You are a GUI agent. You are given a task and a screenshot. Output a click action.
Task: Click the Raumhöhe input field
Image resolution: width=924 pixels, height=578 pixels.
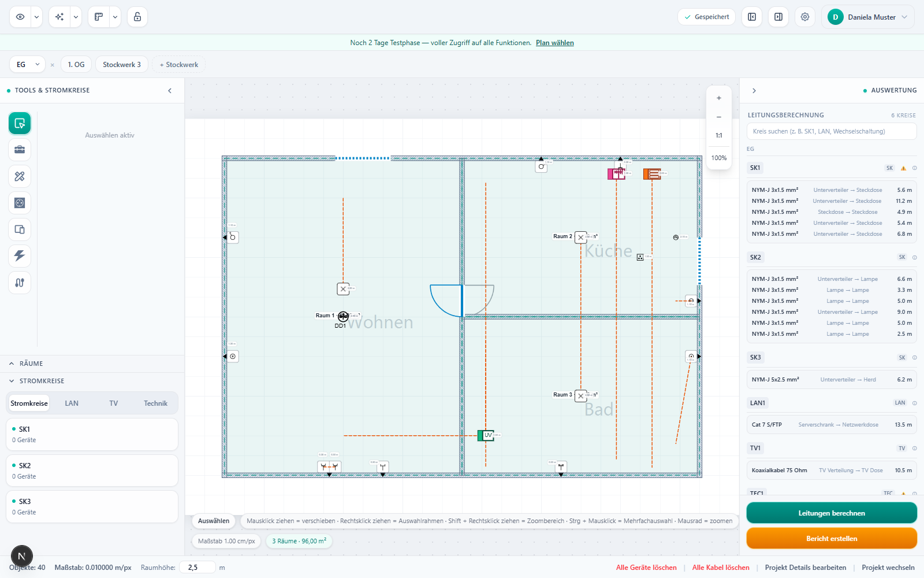(198, 568)
